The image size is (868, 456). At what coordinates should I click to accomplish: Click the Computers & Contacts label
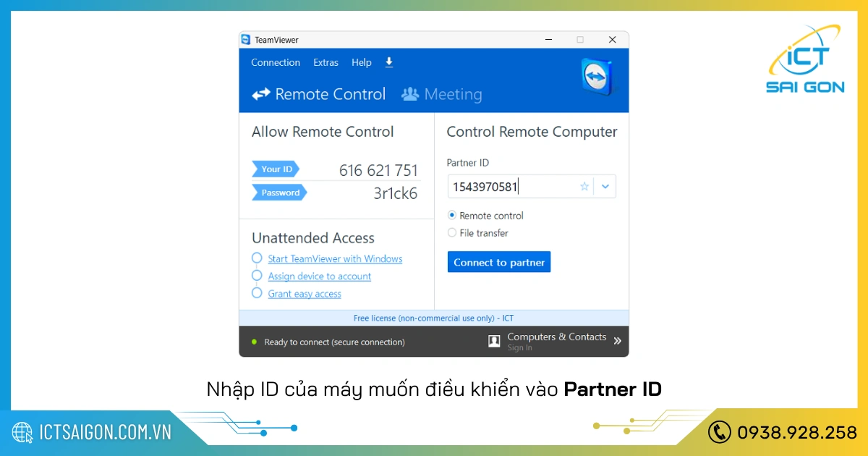click(x=557, y=337)
